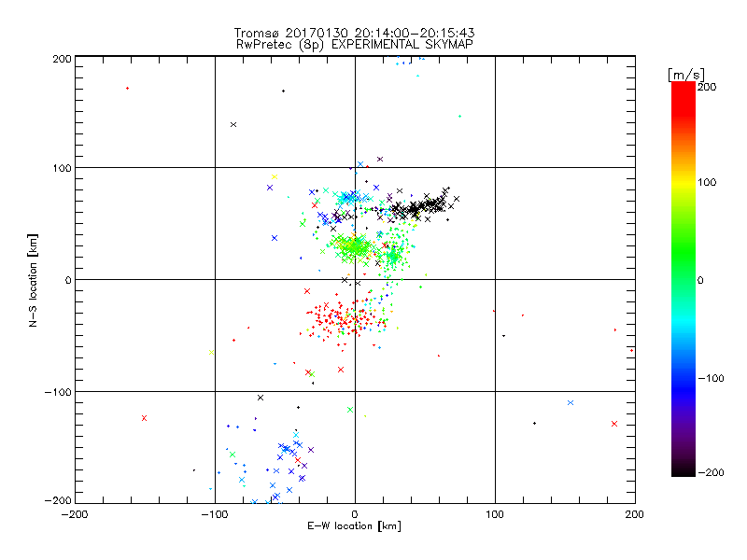
Task: Click the '[m/s]' colorbar unit label
Action: 686,75
